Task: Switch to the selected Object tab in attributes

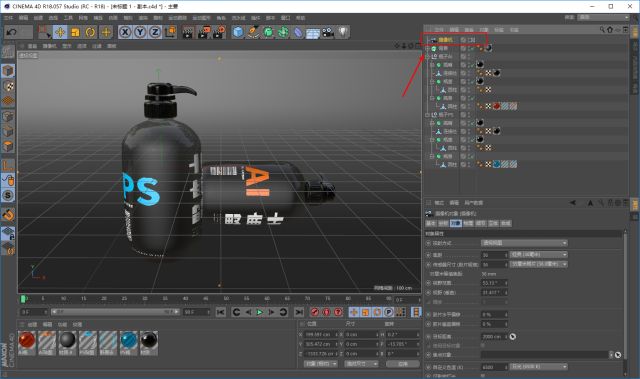Action: click(x=456, y=224)
